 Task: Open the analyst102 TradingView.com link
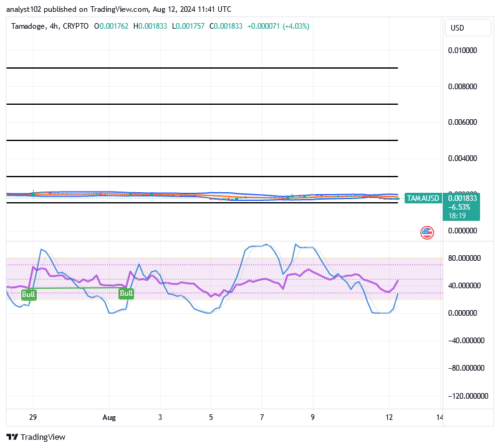(x=75, y=9)
